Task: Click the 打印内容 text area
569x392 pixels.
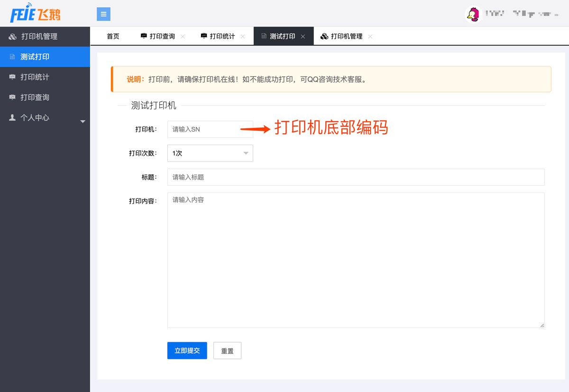Action: pos(356,260)
